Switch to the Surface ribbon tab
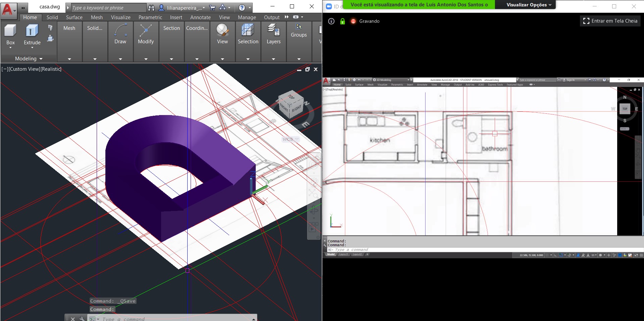Viewport: 644px width, 321px height. [74, 17]
